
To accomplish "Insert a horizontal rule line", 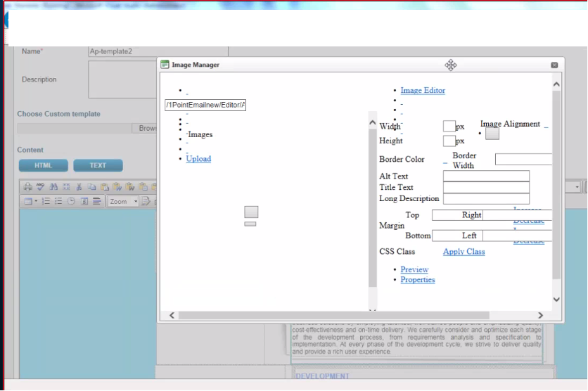I will coord(97,201).
